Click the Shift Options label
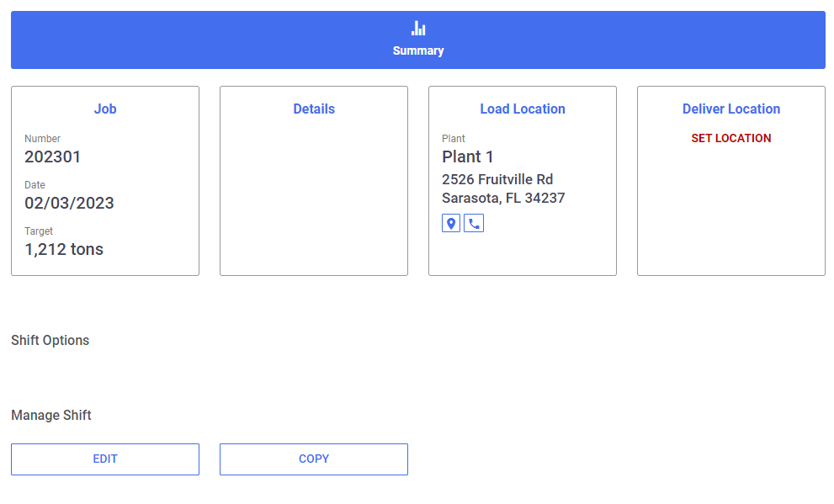 coord(50,340)
